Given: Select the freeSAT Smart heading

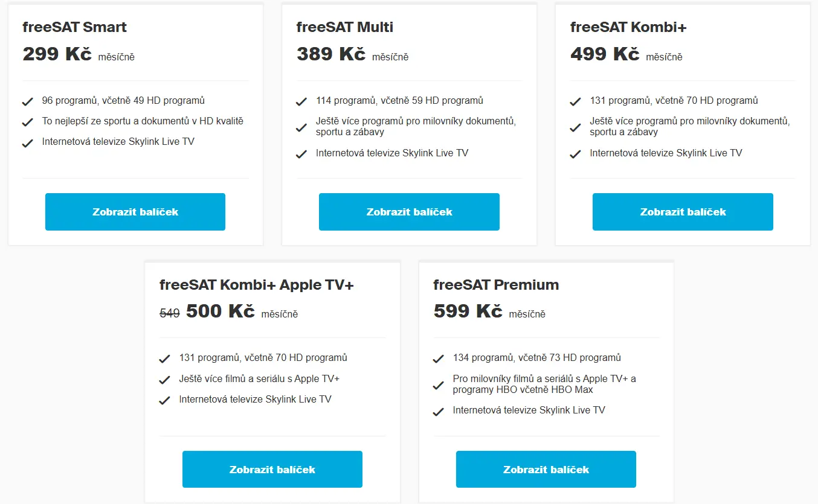Looking at the screenshot, I should [75, 27].
